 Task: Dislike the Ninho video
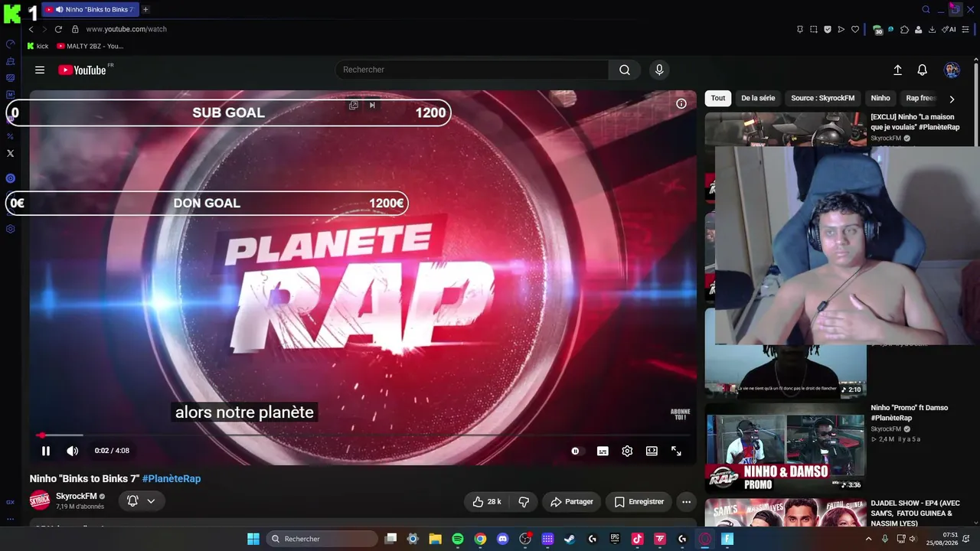(524, 501)
